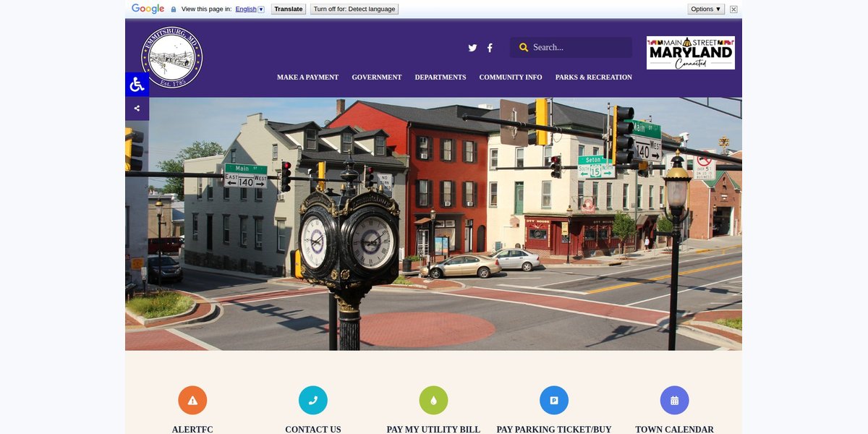Click the Make a Payment link
The width and height of the screenshot is (868, 434).
308,77
